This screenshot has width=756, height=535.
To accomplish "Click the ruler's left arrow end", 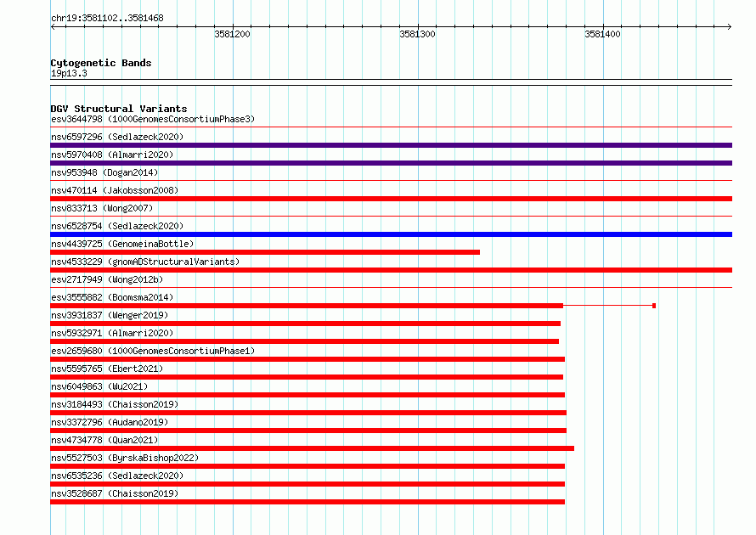I will click(x=53, y=27).
